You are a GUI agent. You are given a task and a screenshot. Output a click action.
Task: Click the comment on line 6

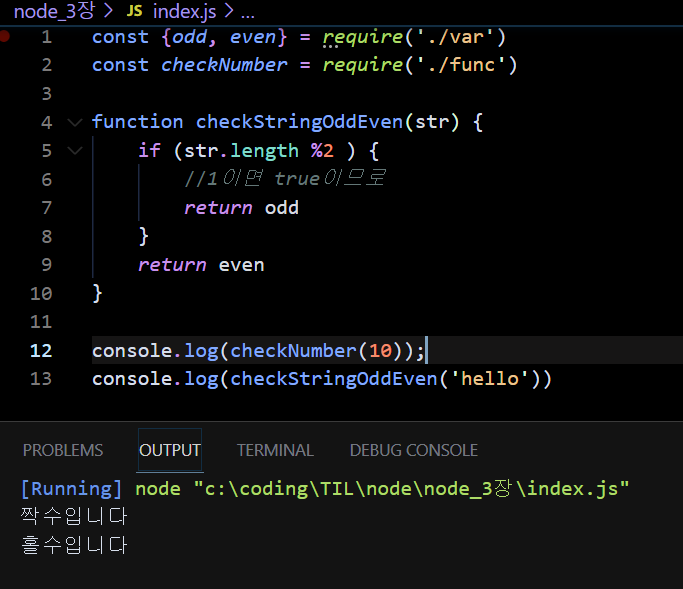point(284,179)
